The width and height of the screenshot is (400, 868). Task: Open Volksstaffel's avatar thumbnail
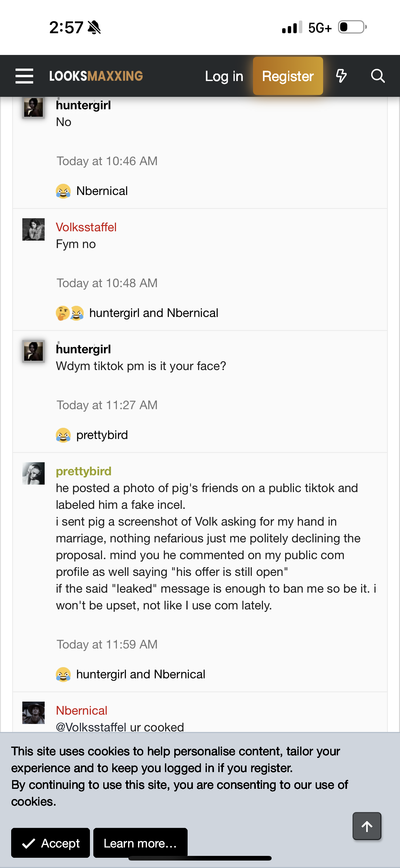coord(33,229)
